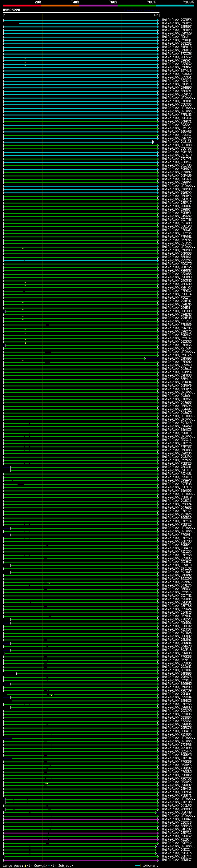Select the UniRef100_B8LQY5 entry
This screenshot has width=197, height=868.
coord(176,389)
